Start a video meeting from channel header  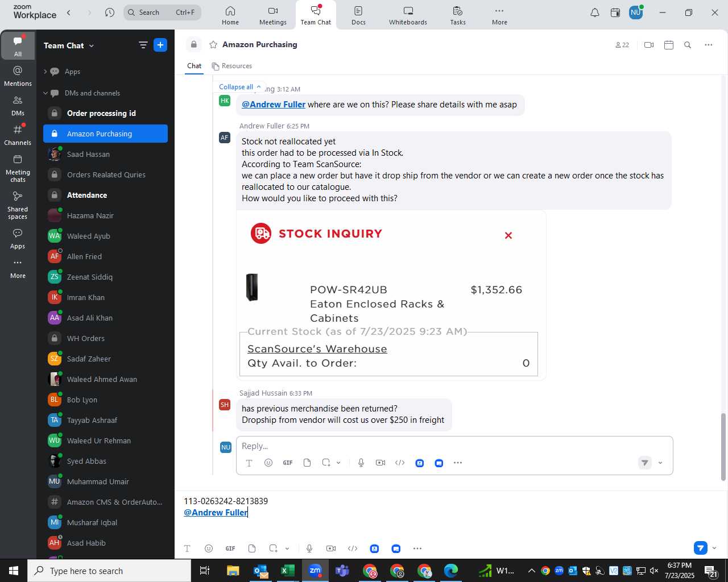[x=649, y=45]
